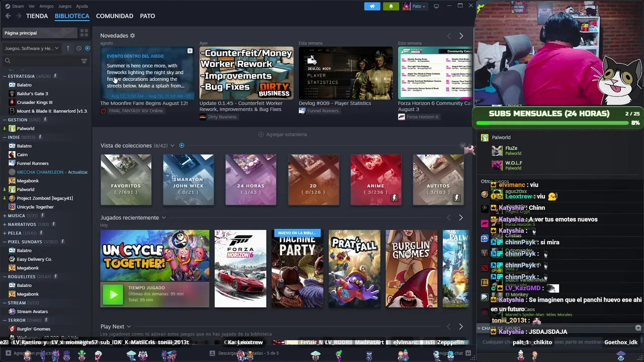Expand the PELEA collection
The width and height of the screenshot is (644, 362).
click(5, 233)
